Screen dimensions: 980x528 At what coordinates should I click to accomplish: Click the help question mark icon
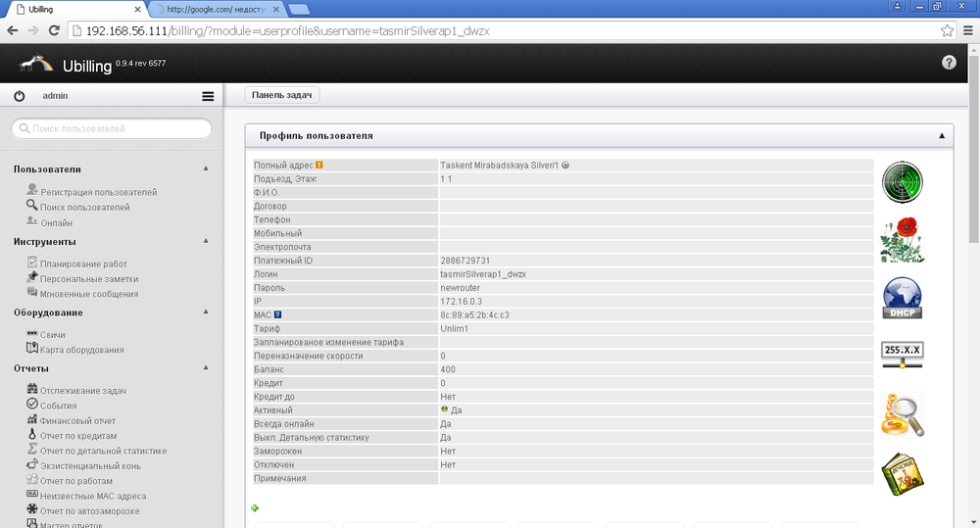coord(948,63)
